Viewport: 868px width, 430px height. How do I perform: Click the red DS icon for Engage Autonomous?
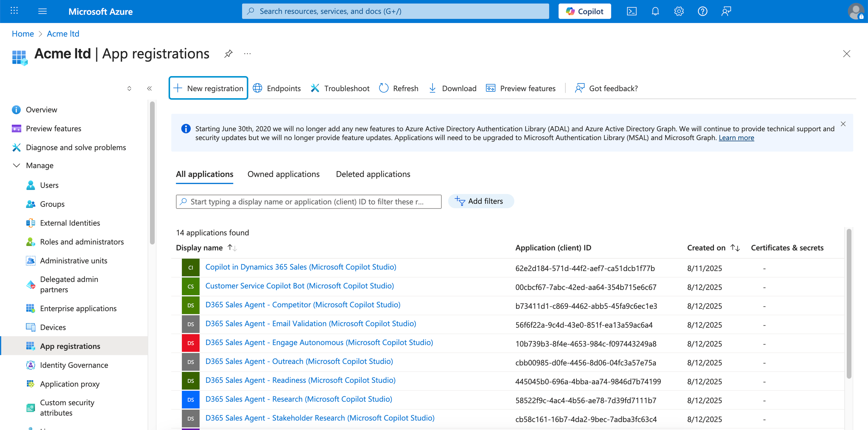pyautogui.click(x=190, y=343)
